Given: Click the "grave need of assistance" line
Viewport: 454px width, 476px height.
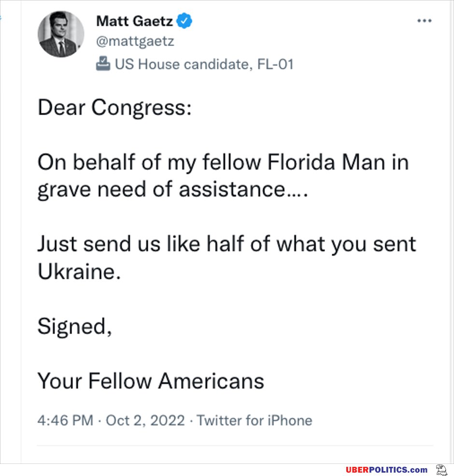Looking at the screenshot, I should pos(172,190).
